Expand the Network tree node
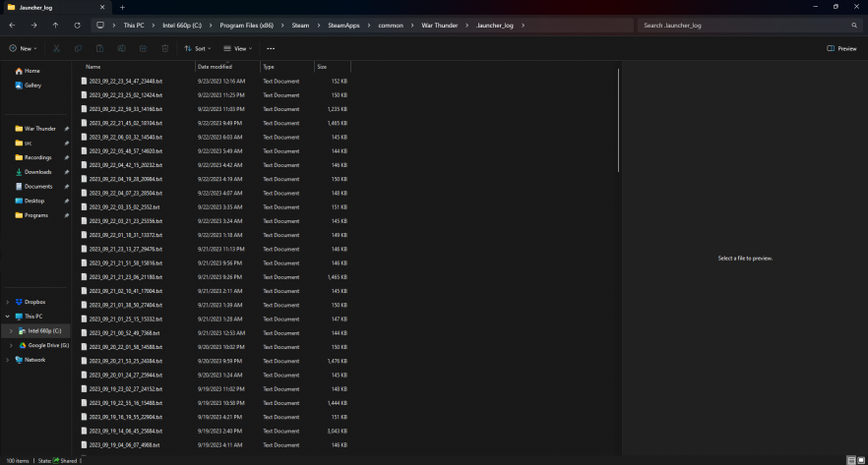The image size is (868, 465). (7, 360)
